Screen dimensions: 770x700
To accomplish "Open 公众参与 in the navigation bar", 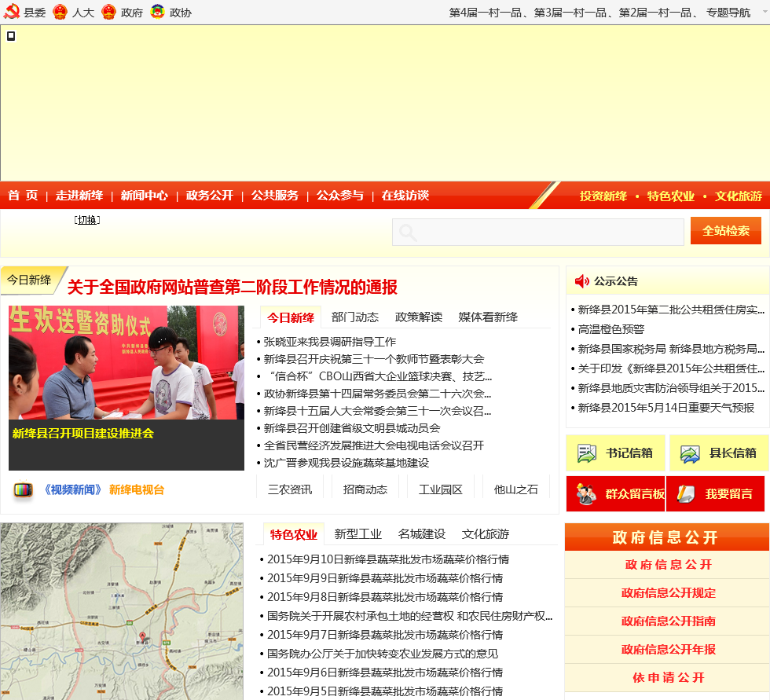I will pyautogui.click(x=340, y=196).
